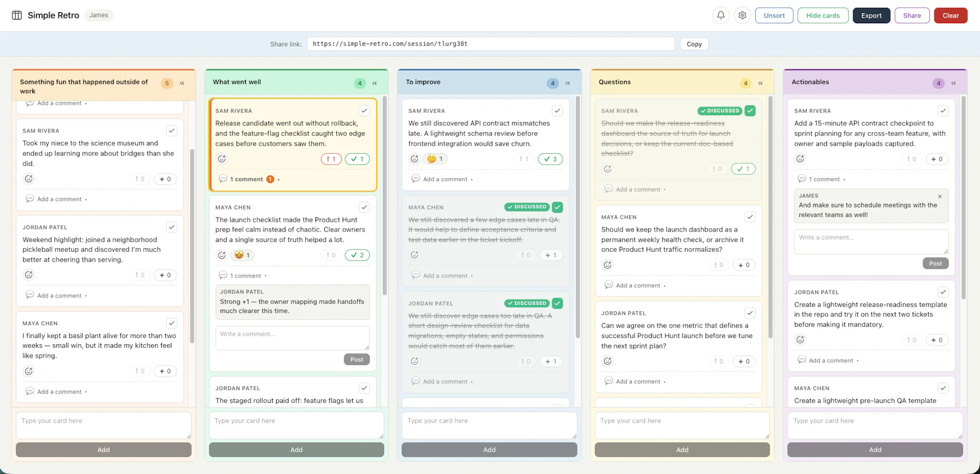Upvote the launch checklist card with 2 votes
The width and height of the screenshot is (980, 474).
[358, 255]
